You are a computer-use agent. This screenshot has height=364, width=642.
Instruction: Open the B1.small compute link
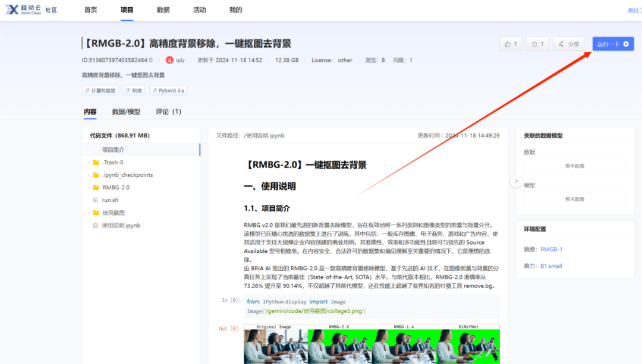tap(551, 266)
